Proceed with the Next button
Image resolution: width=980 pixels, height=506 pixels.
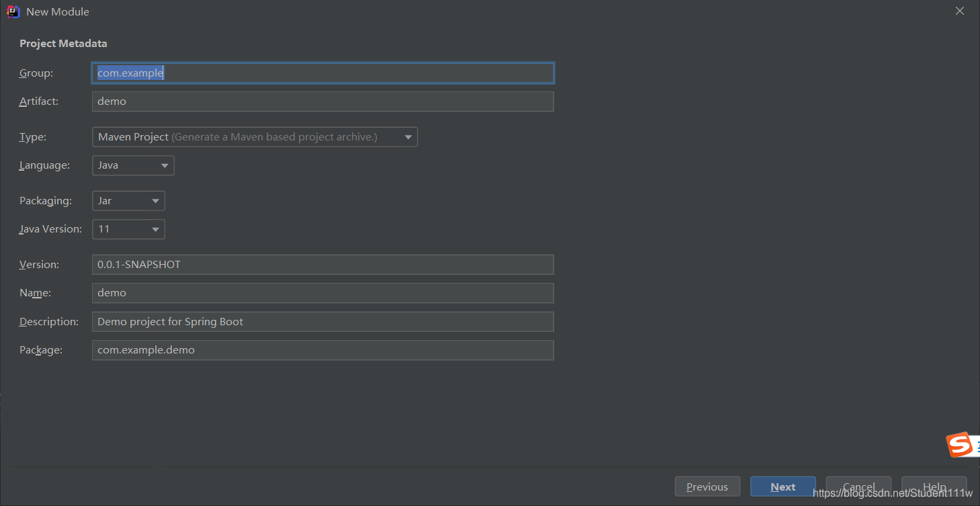(x=783, y=487)
